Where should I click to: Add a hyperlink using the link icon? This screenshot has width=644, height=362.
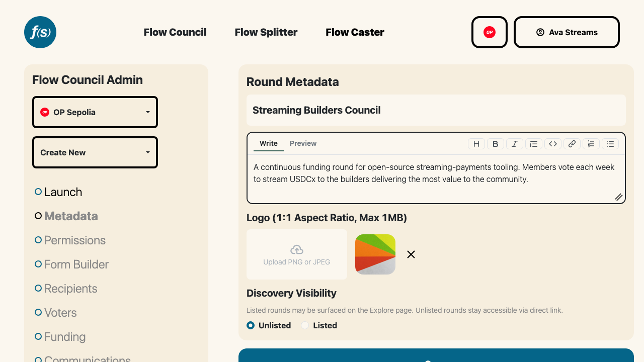pos(572,144)
